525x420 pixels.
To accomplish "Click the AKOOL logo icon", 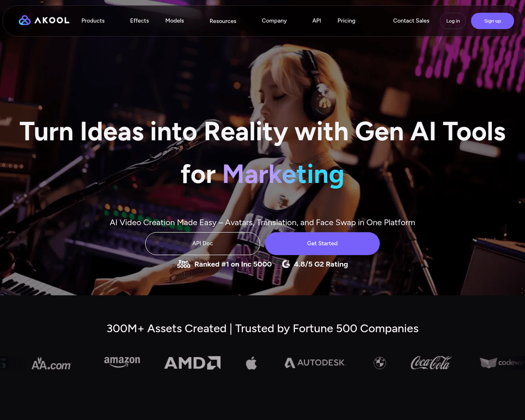I will [x=24, y=20].
